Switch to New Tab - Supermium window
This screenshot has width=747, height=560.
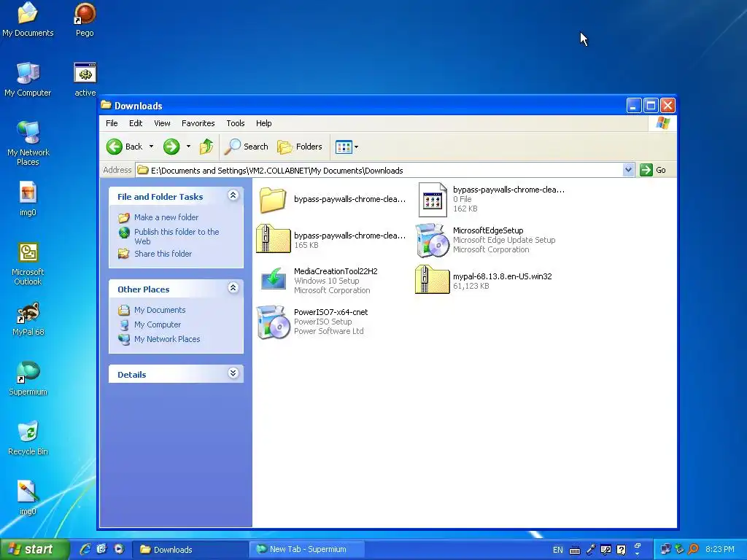[307, 550]
